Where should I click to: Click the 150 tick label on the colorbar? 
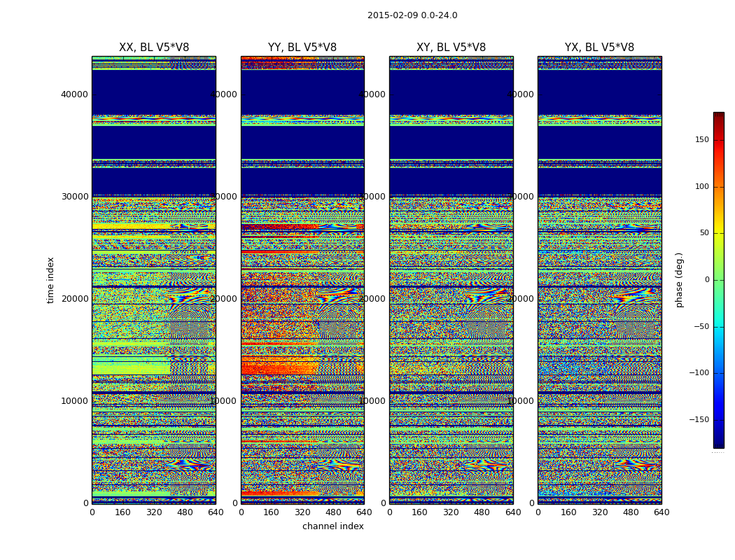[x=701, y=140]
